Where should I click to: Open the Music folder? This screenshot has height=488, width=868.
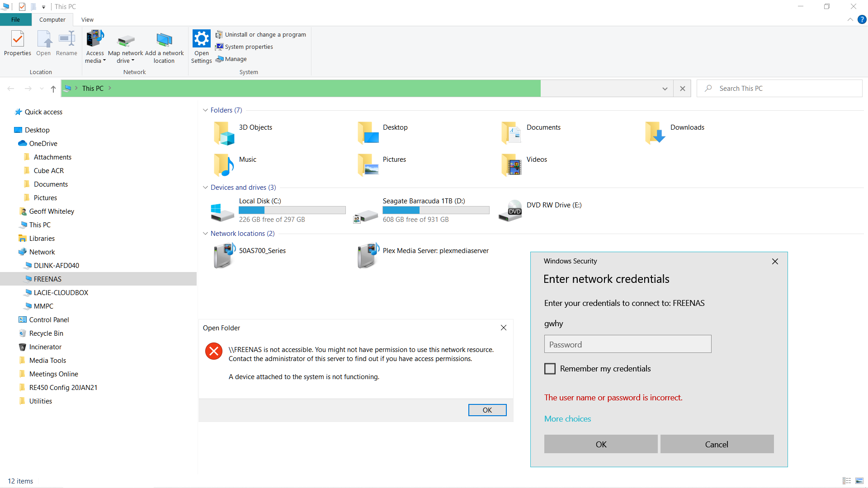[x=235, y=165]
